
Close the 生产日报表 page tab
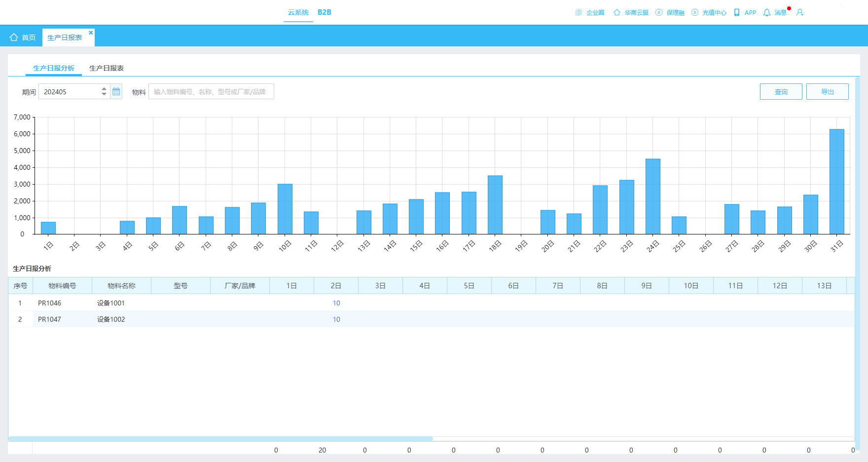click(91, 33)
